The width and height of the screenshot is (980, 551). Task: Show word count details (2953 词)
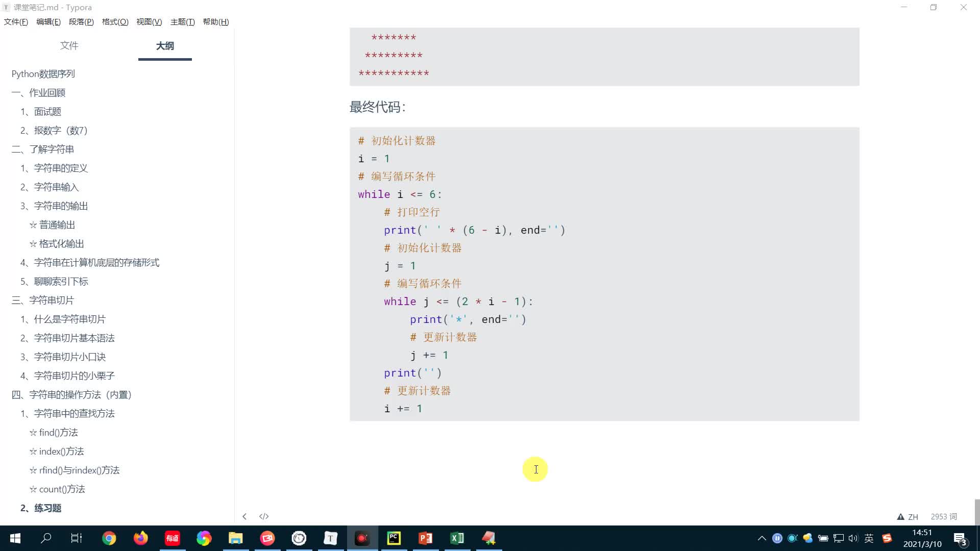pos(944,517)
